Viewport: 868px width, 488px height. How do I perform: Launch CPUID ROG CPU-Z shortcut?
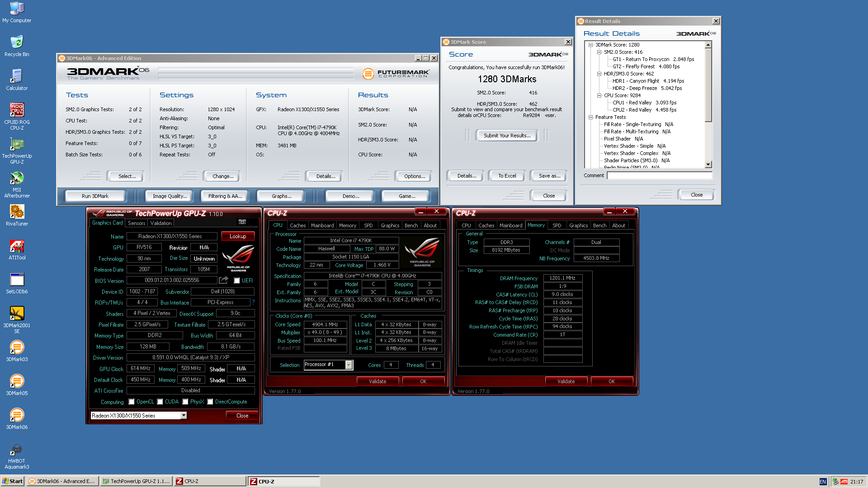[x=17, y=117]
